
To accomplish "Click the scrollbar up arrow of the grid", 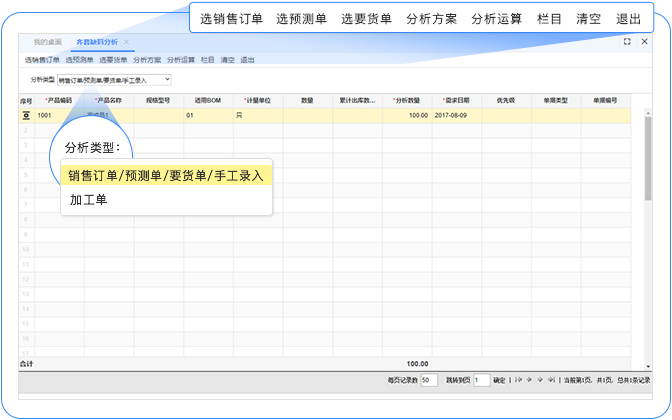I will coord(648,113).
